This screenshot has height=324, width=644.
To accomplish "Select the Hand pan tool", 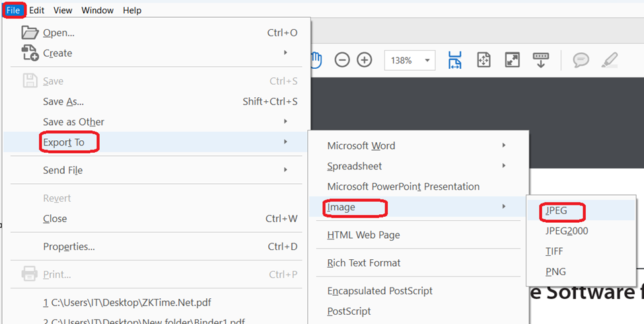I will [x=316, y=60].
